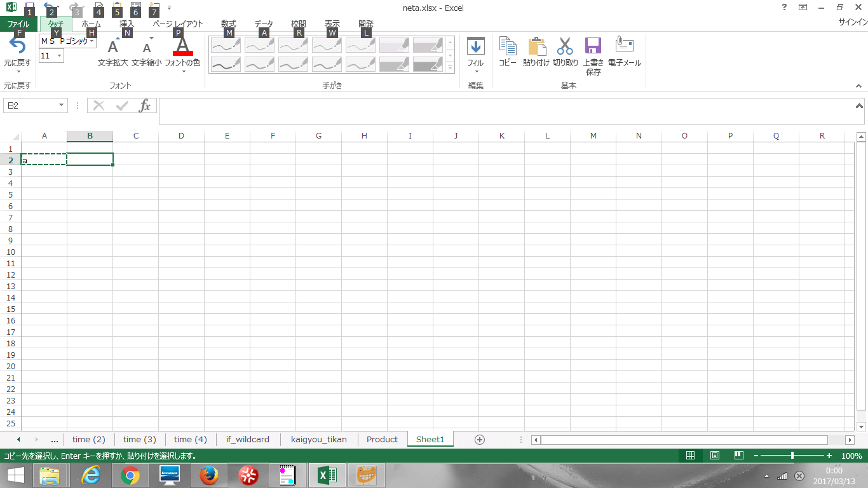Open the MS Pゴシック font dropdown
Image resolution: width=868 pixels, height=488 pixels.
91,40
